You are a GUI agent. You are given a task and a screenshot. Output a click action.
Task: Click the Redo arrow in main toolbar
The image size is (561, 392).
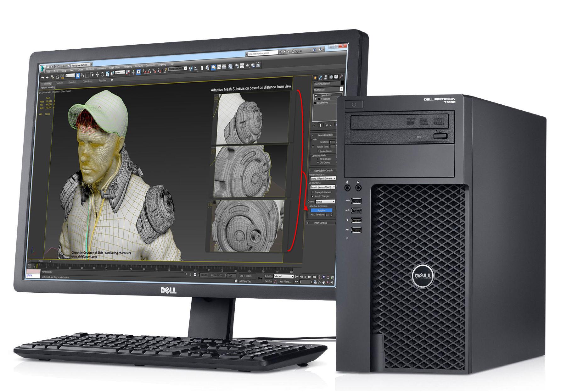coord(47,78)
